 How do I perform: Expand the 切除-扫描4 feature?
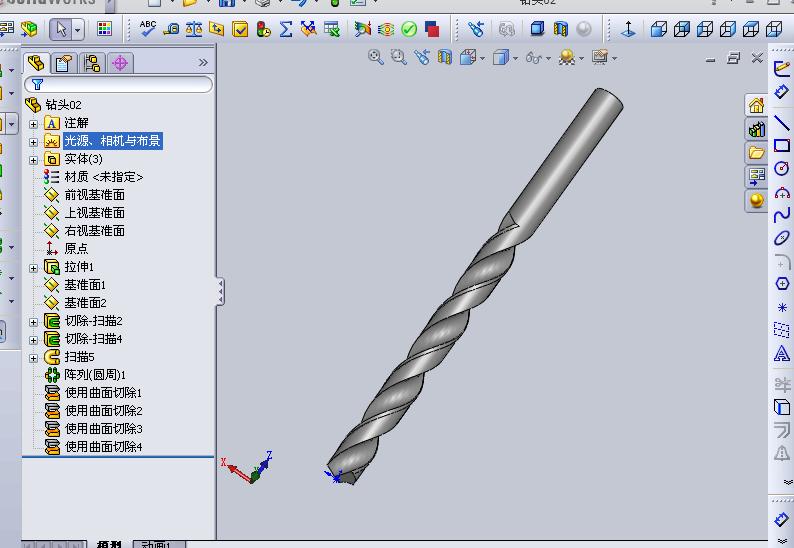[x=33, y=340]
